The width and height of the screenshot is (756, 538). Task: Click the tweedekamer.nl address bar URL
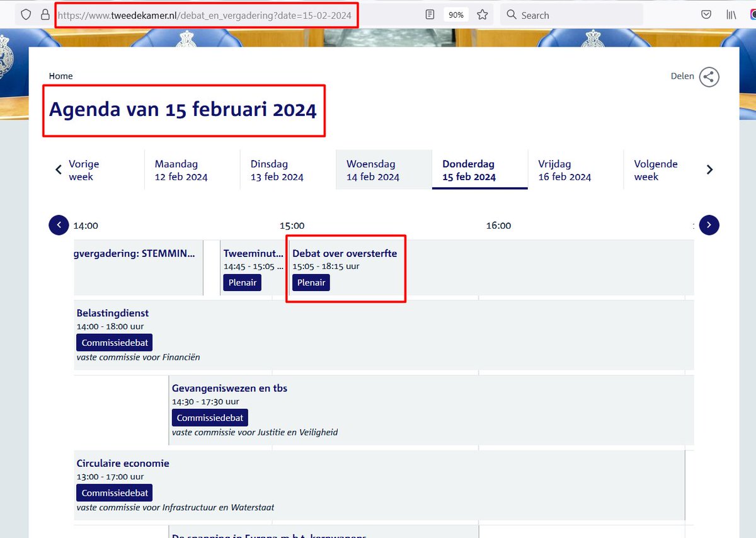206,15
